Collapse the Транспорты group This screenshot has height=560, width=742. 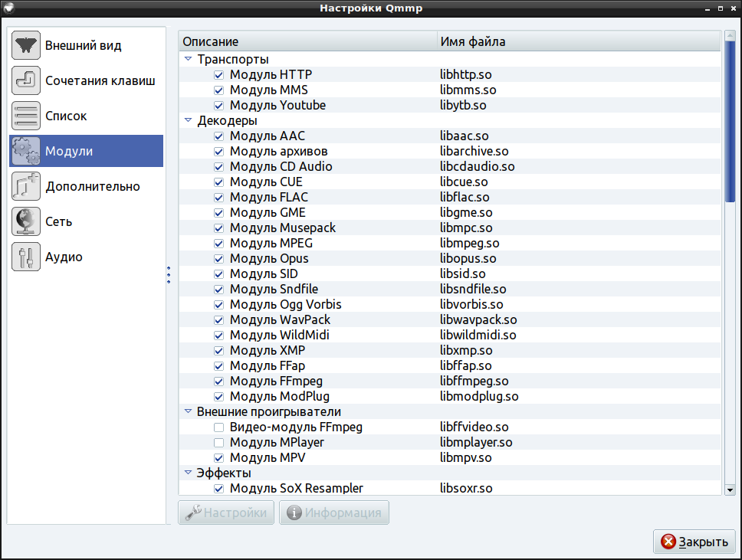coord(188,59)
